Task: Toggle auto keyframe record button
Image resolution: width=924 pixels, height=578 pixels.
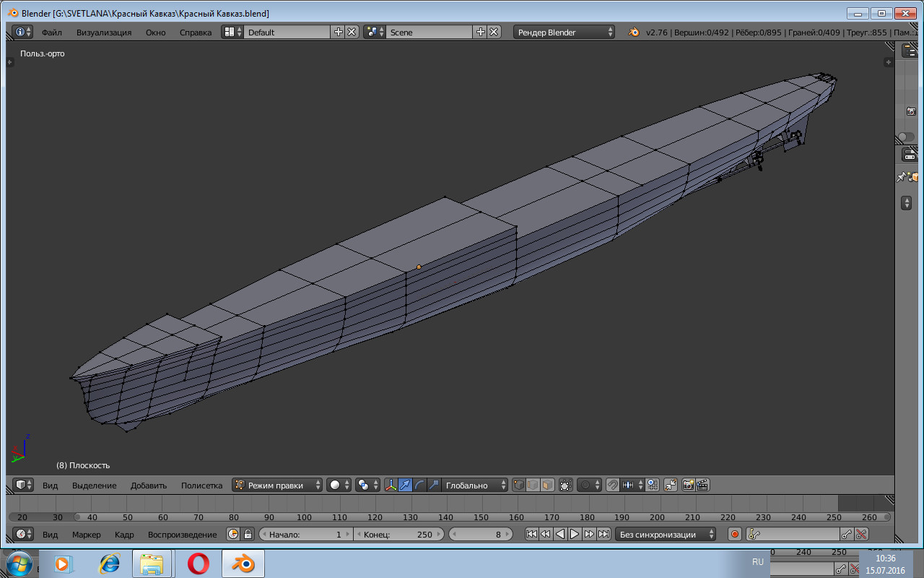Action: coord(735,535)
